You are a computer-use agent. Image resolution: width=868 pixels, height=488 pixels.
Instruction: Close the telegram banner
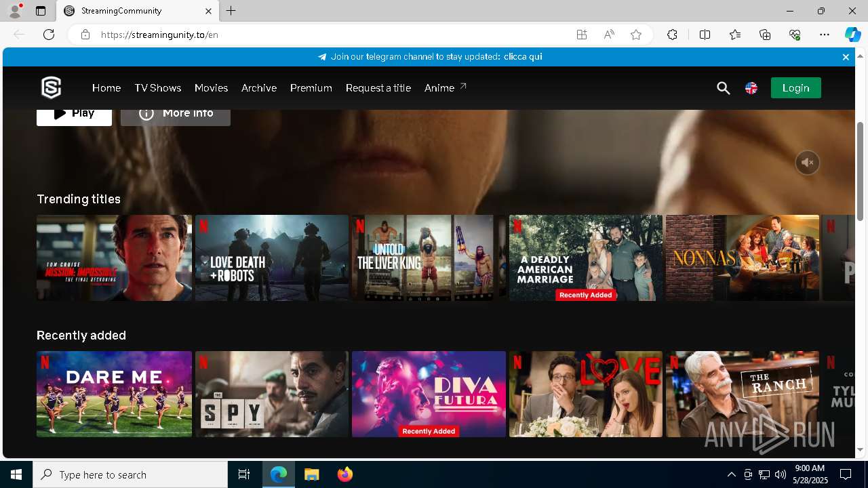846,57
